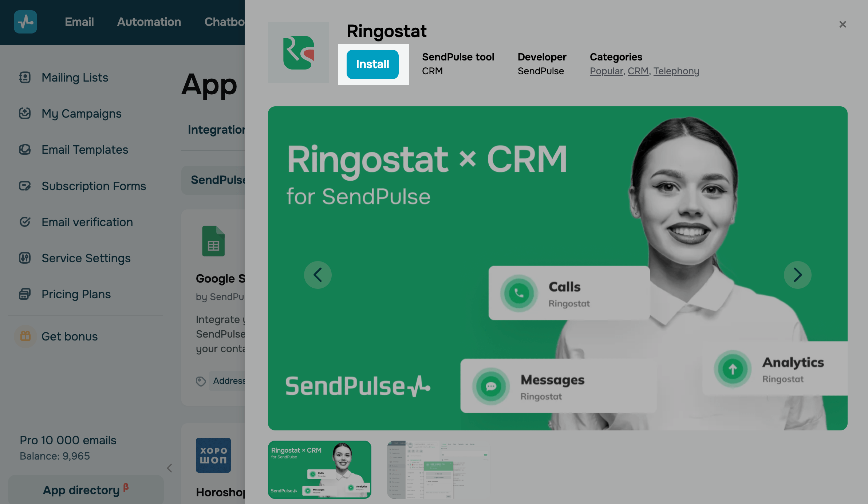Open My Campaigns sidebar icon
This screenshot has width=868, height=504.
pos(25,113)
